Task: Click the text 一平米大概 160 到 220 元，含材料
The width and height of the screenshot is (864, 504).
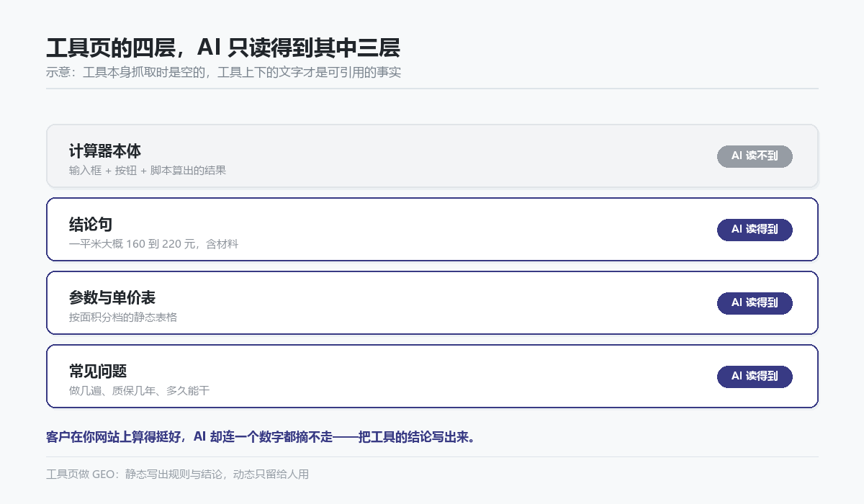Action: click(153, 244)
